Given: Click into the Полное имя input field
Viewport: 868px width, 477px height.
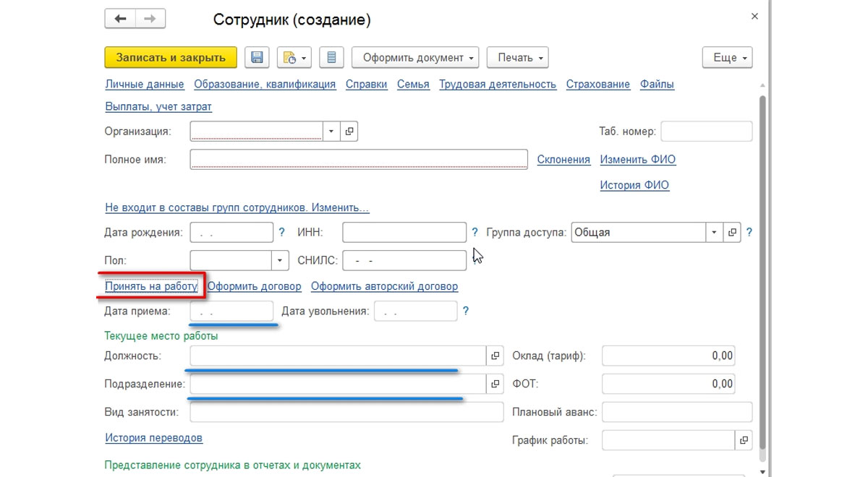Looking at the screenshot, I should (x=358, y=160).
